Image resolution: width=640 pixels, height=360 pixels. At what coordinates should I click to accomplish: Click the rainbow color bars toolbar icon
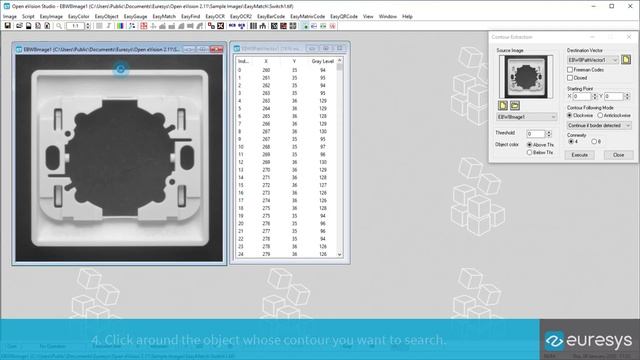tap(120, 26)
